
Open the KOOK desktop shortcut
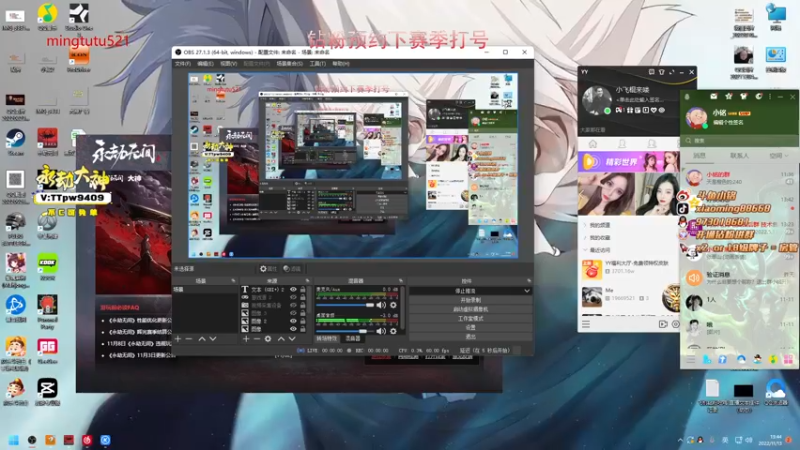[x=47, y=266]
